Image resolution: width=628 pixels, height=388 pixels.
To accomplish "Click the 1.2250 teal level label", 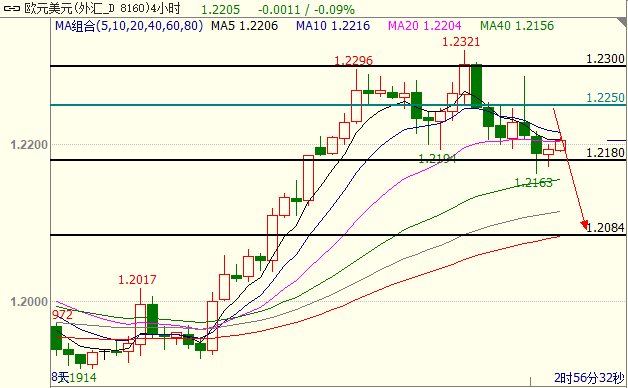I will [606, 98].
